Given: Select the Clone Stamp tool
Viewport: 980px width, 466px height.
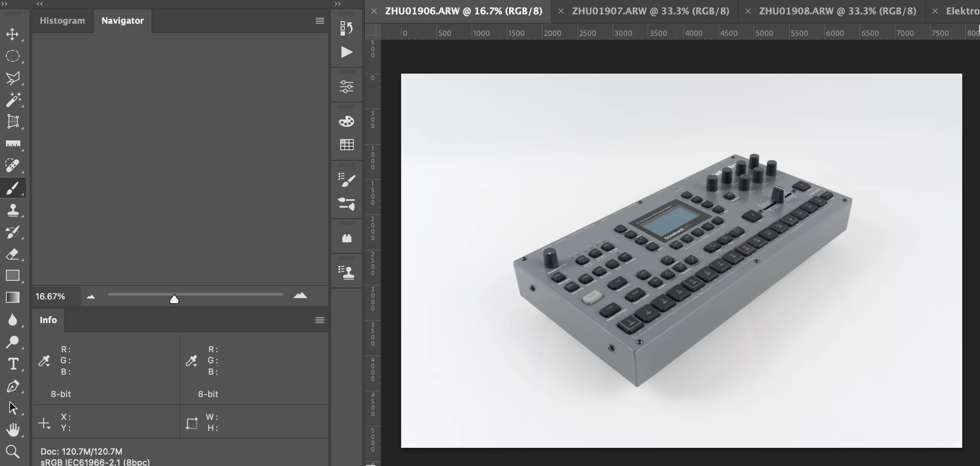Looking at the screenshot, I should [x=12, y=210].
